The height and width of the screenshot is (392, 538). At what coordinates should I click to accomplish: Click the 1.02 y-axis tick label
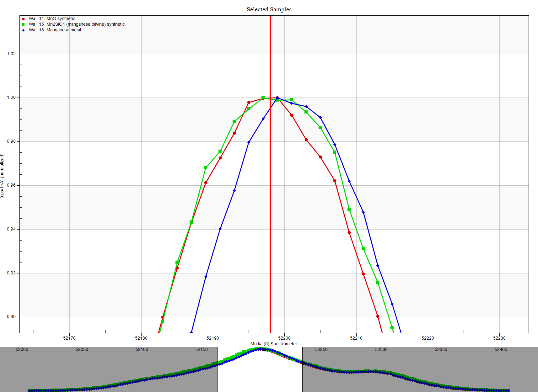(x=11, y=54)
